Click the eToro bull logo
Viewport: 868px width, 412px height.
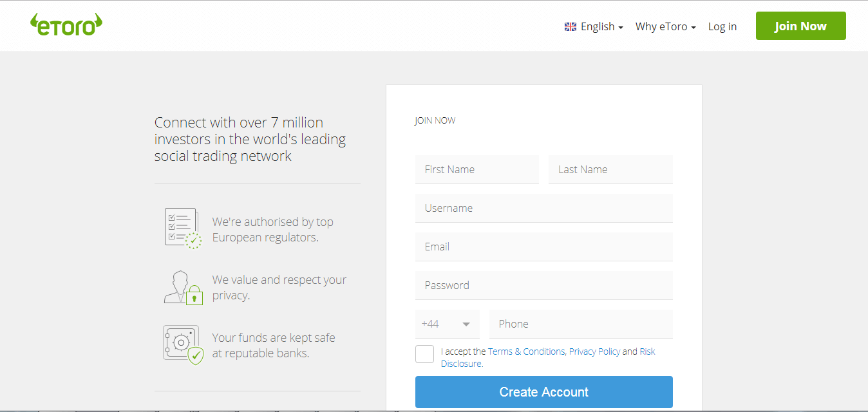coord(66,25)
